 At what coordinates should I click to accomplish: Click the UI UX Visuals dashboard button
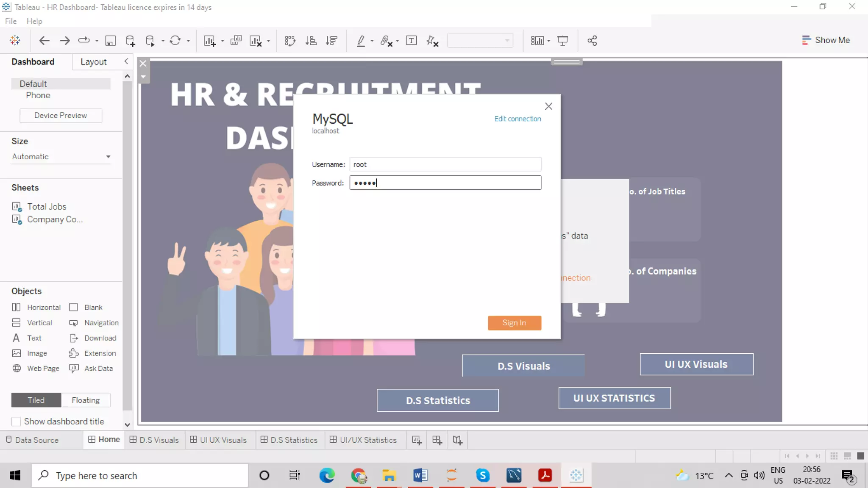pyautogui.click(x=696, y=364)
